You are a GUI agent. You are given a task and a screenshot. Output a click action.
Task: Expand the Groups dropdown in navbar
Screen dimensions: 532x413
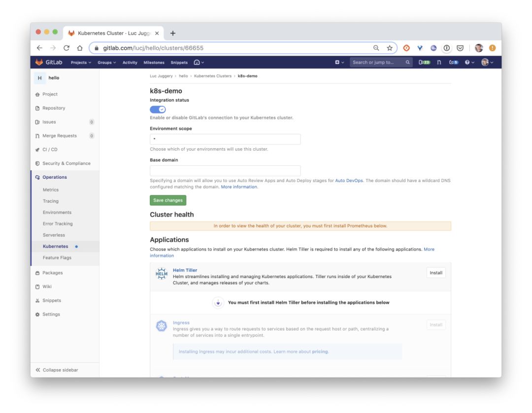(x=106, y=63)
